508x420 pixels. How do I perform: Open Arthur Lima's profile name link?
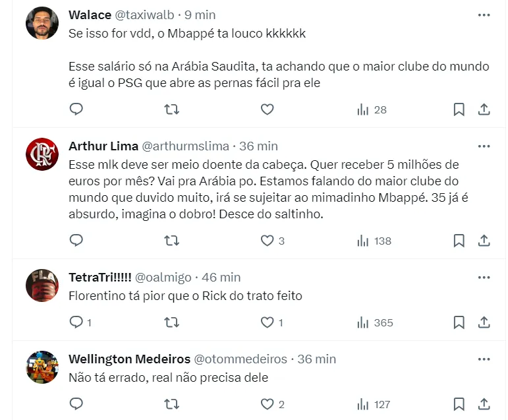102,146
